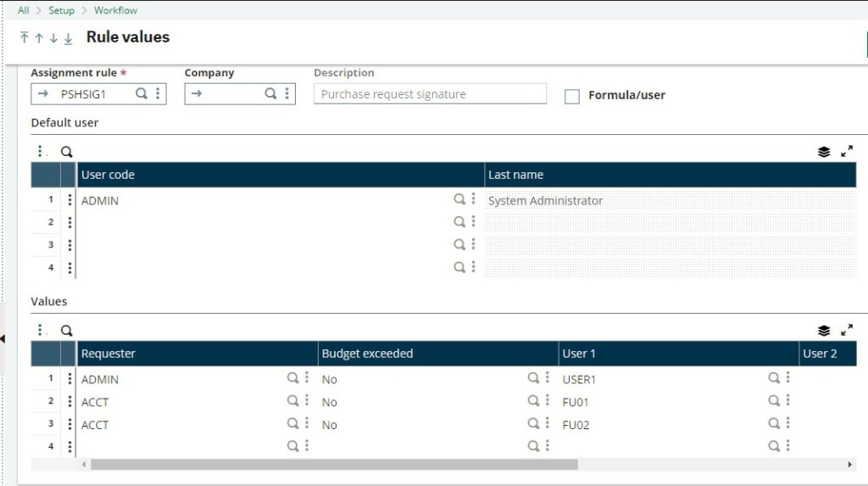
Task: Open Values grid options menu dots
Action: coord(41,330)
